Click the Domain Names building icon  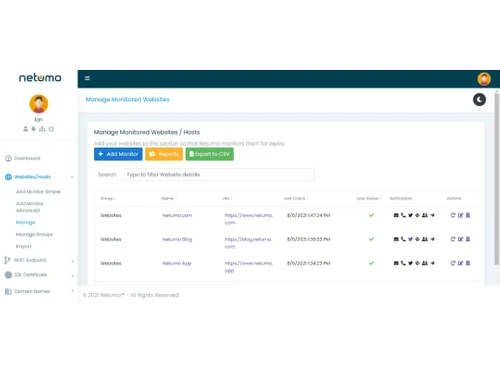click(8, 292)
